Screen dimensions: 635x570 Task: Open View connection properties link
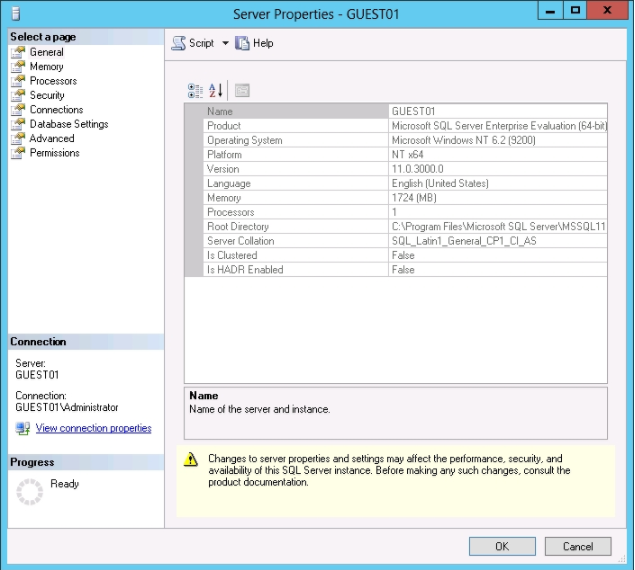(94, 428)
